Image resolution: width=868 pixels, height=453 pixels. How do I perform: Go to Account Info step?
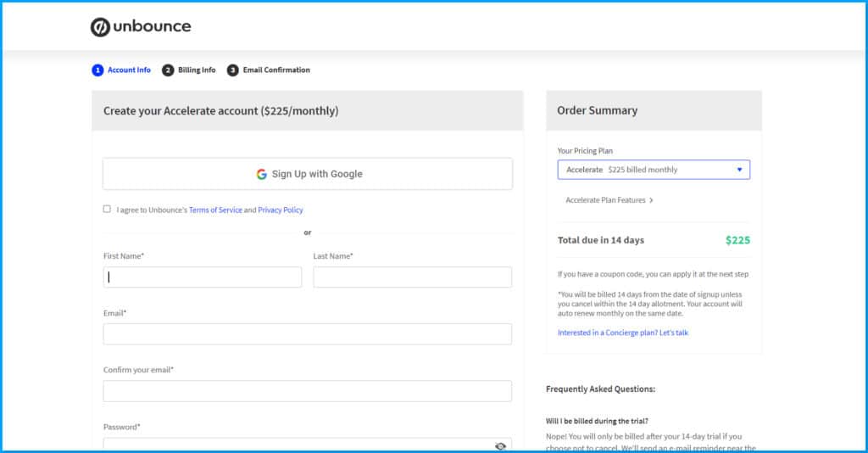coord(129,70)
